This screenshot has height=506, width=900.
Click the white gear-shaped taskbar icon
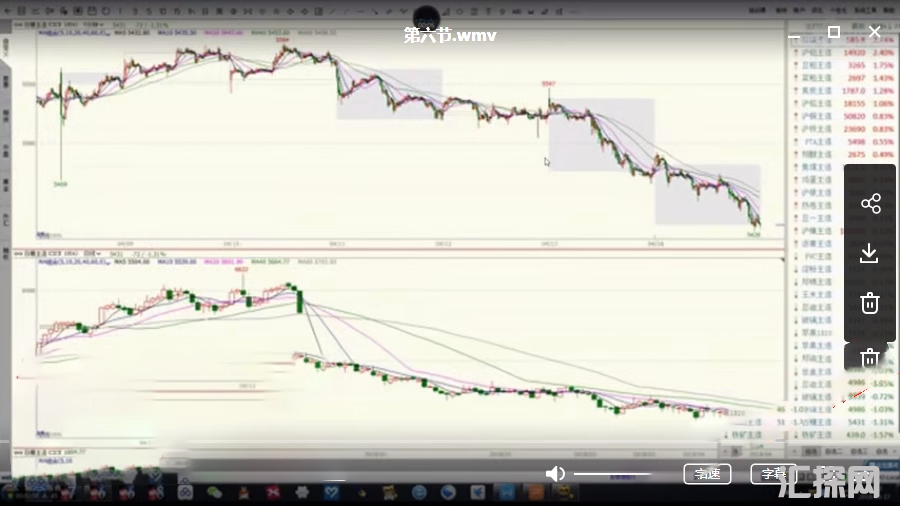tap(302, 492)
